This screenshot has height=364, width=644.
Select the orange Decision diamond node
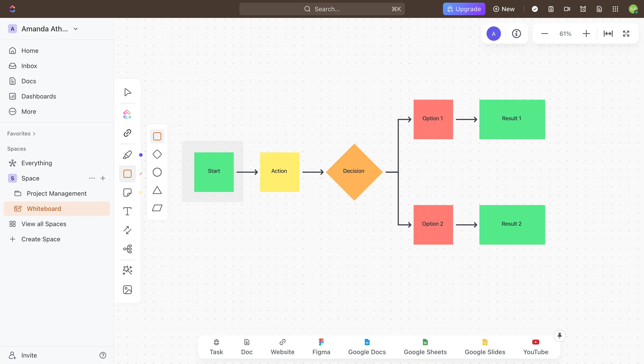pos(354,171)
